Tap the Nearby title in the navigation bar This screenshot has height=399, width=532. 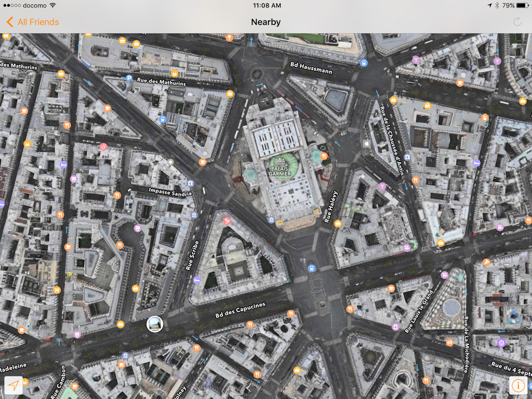coord(265,22)
